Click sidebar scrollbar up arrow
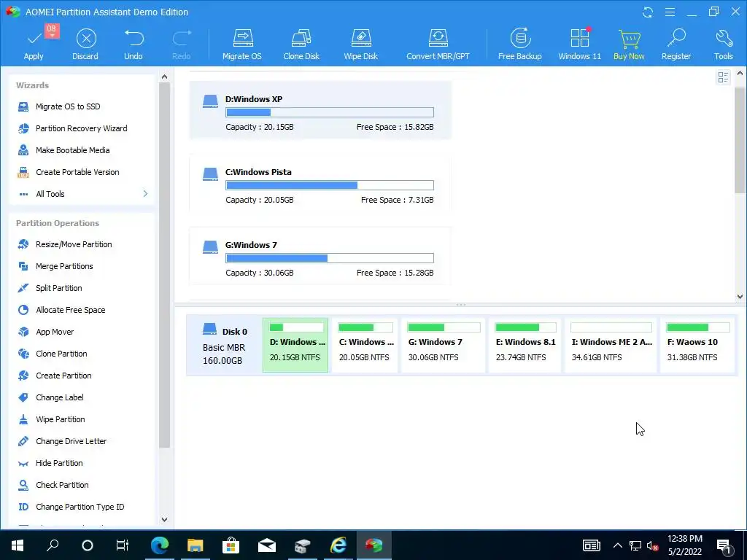This screenshot has height=560, width=747. (164, 76)
